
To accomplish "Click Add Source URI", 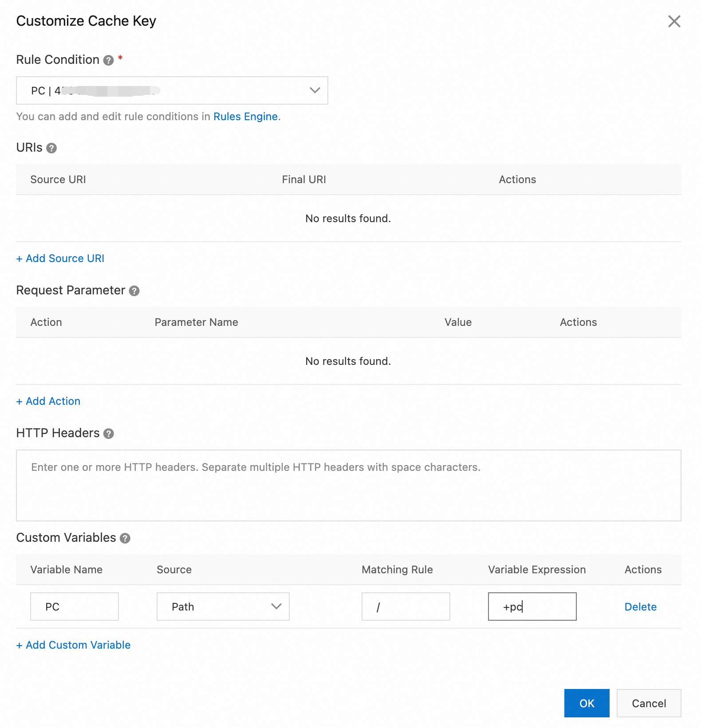I will click(60, 258).
